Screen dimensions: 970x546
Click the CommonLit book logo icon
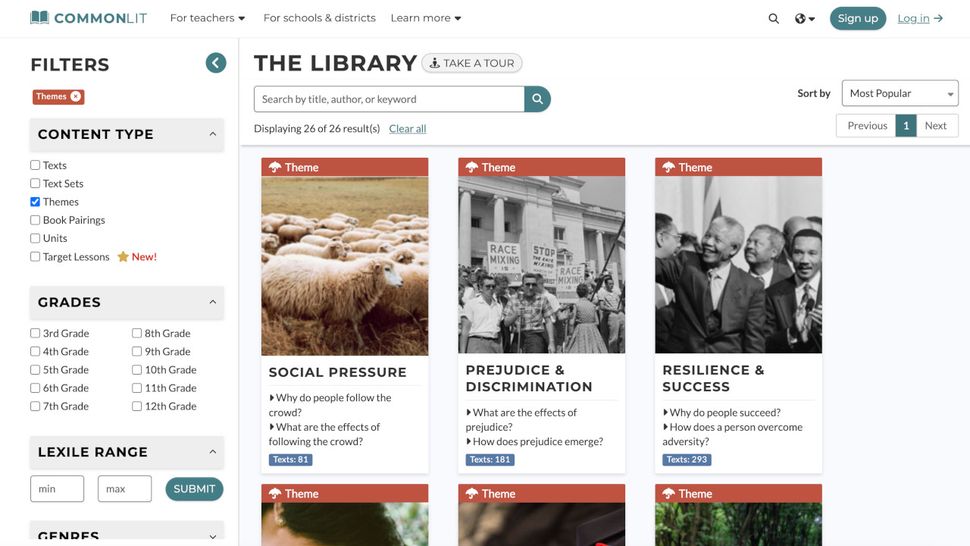click(x=39, y=18)
